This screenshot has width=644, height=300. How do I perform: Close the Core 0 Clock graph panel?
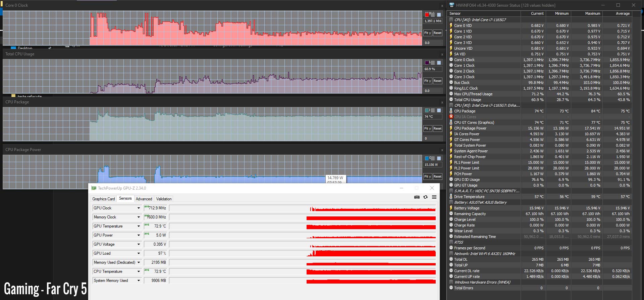point(442,6)
